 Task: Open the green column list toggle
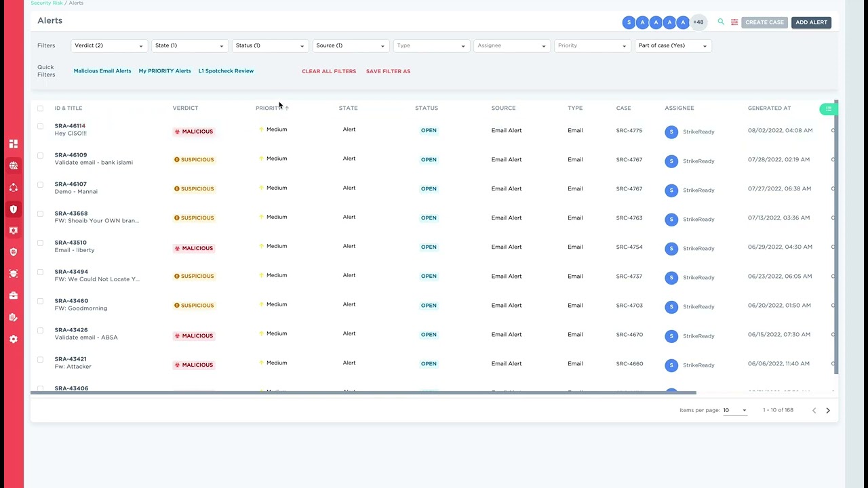pyautogui.click(x=828, y=109)
